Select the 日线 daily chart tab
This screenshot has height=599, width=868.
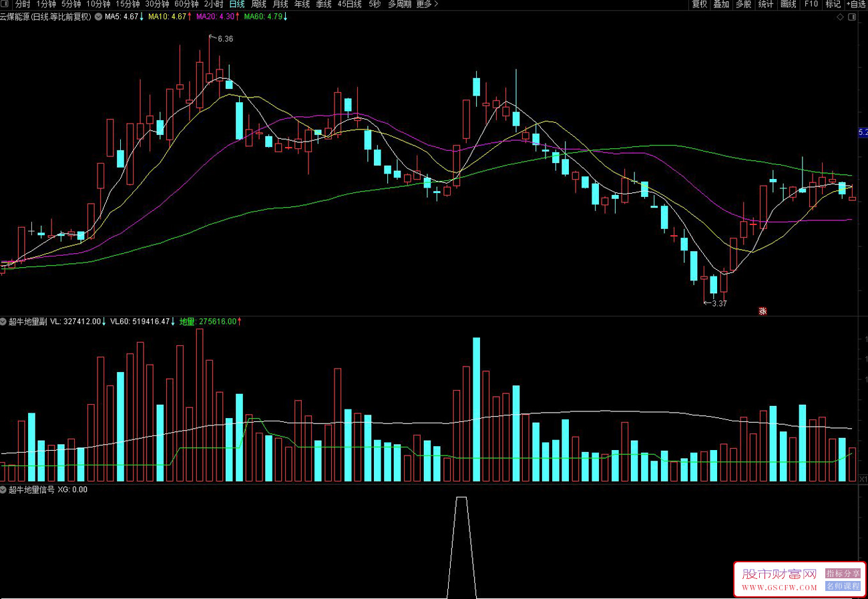(237, 5)
